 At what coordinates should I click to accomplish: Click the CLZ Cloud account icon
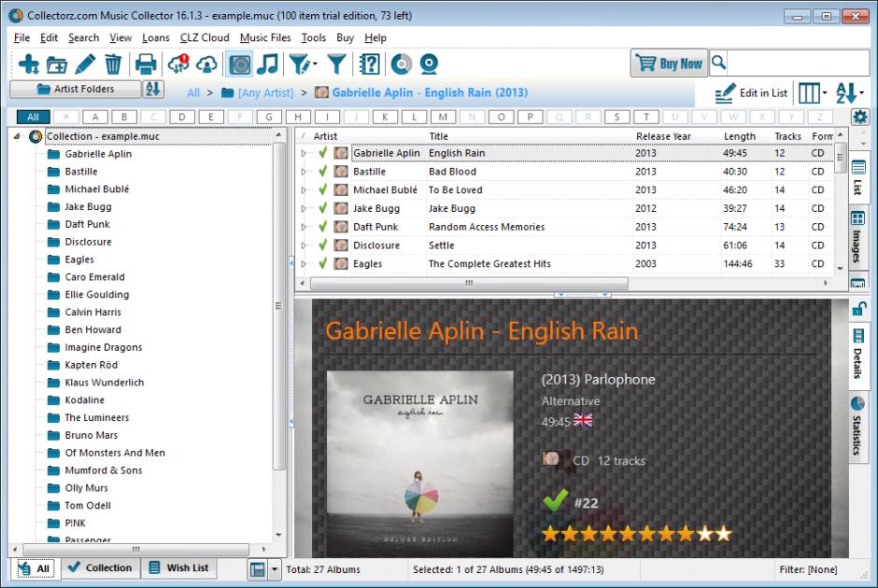(206, 63)
